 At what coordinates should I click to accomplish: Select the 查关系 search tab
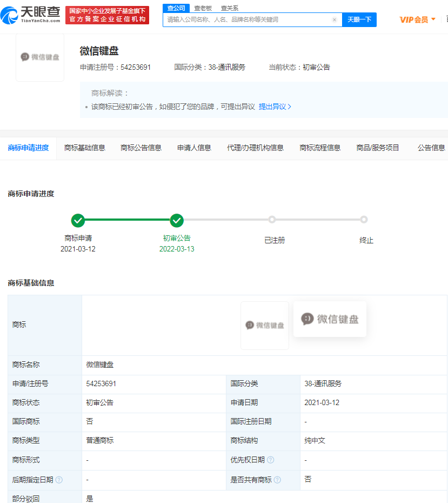pos(230,8)
